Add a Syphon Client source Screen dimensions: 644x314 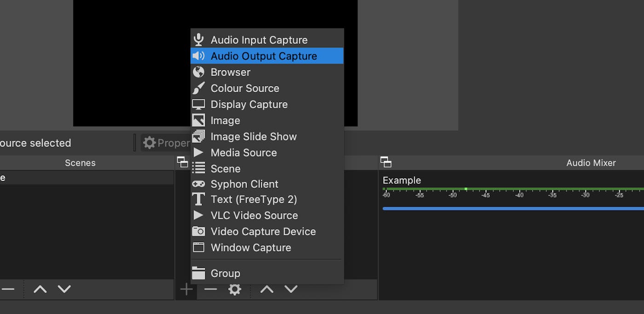[267, 184]
